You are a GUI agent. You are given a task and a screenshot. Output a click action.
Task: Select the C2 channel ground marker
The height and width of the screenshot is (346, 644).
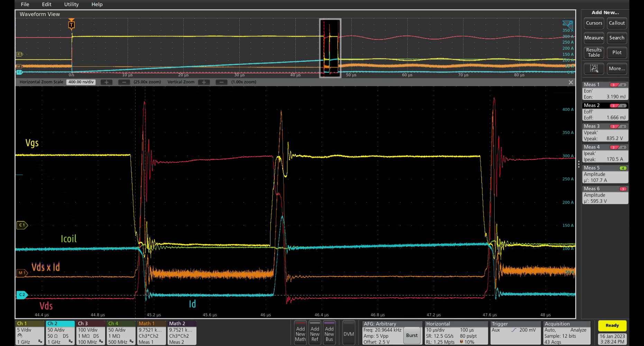click(22, 295)
